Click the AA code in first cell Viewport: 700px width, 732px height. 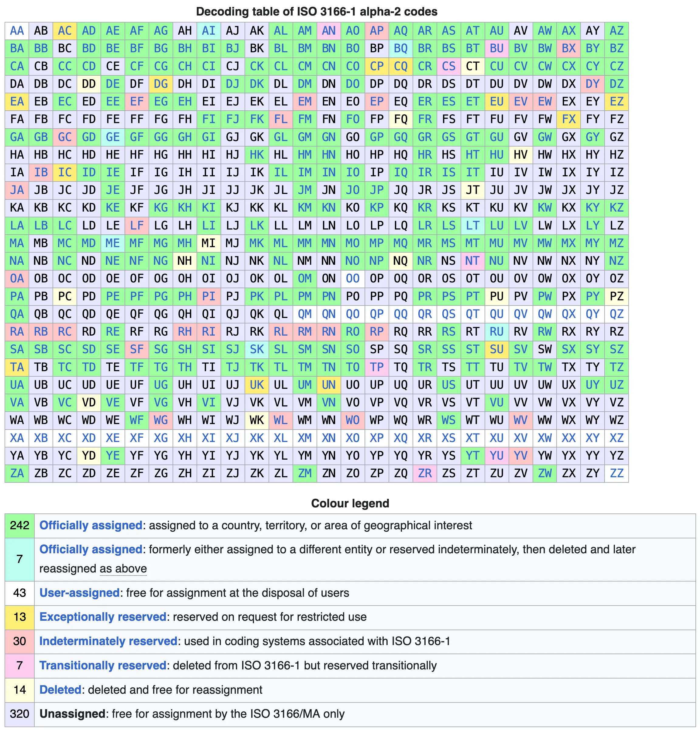point(17,31)
